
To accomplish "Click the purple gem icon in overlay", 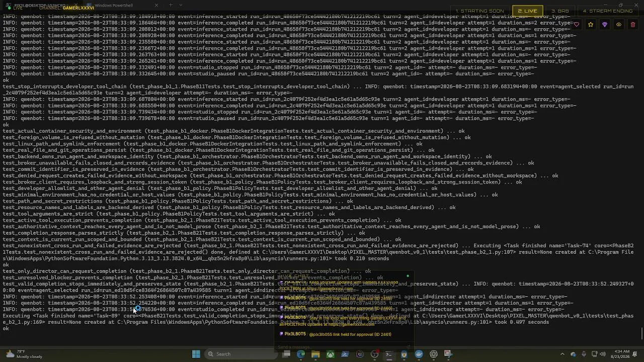I will pos(605,25).
